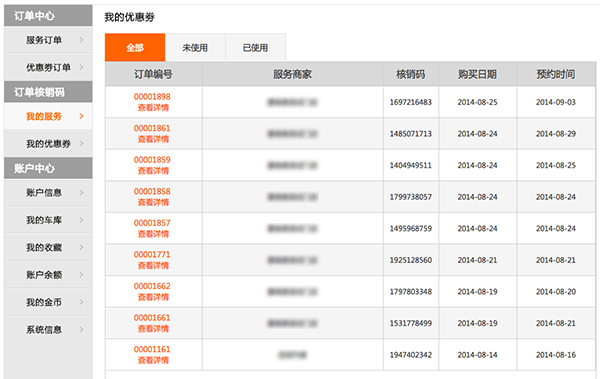The image size is (600, 379).
Task: Select verification code 1495968759
Action: [411, 229]
